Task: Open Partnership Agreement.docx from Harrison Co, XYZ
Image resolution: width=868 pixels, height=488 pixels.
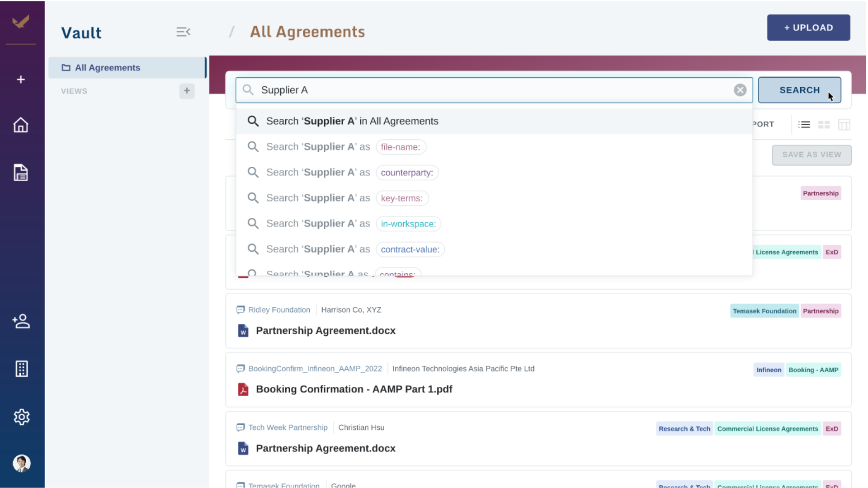Action: click(325, 331)
